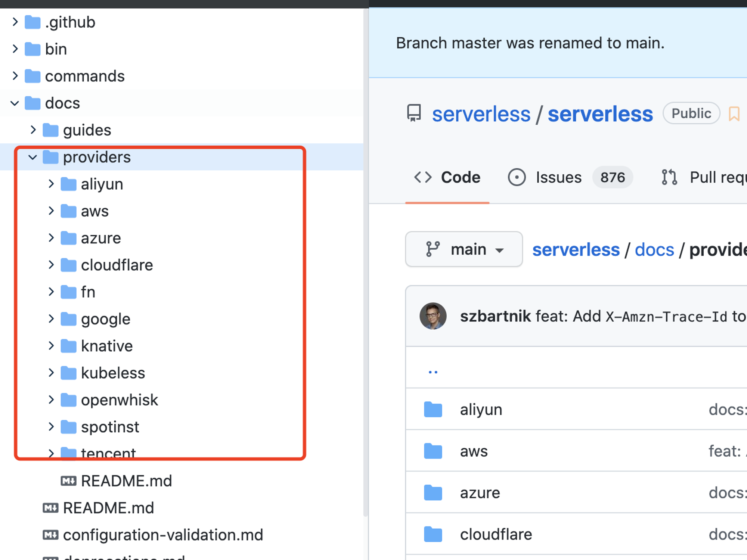Open the Issues tab
This screenshot has height=560, width=747.
coord(570,177)
